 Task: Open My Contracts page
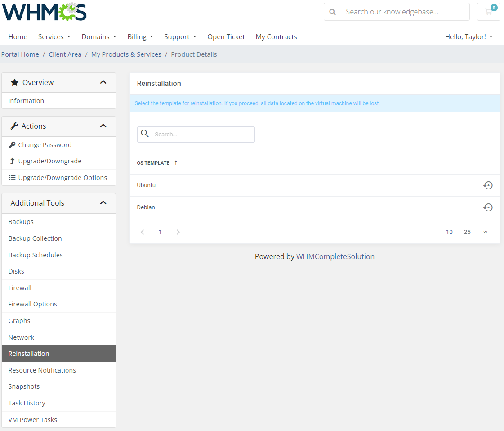277,37
